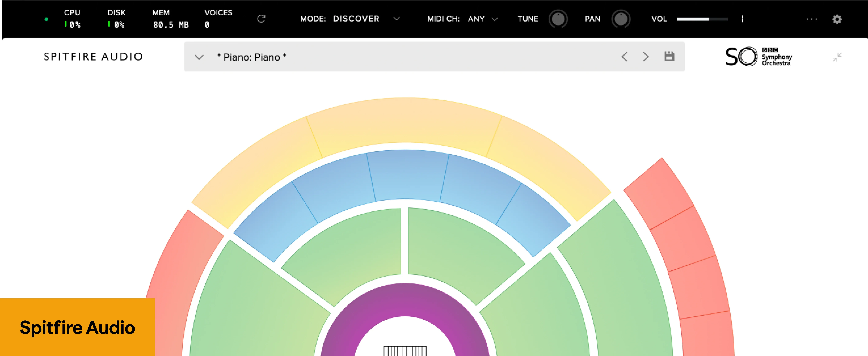Click the Piano: Piano preset name

(x=251, y=57)
